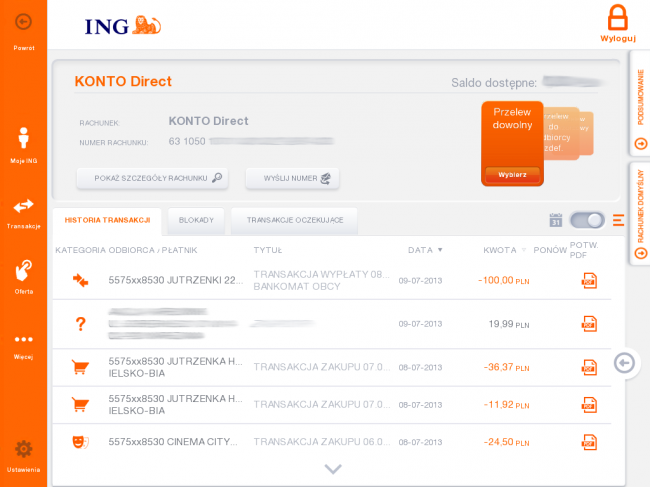Go back with the Powrot arrow icon

click(23, 22)
